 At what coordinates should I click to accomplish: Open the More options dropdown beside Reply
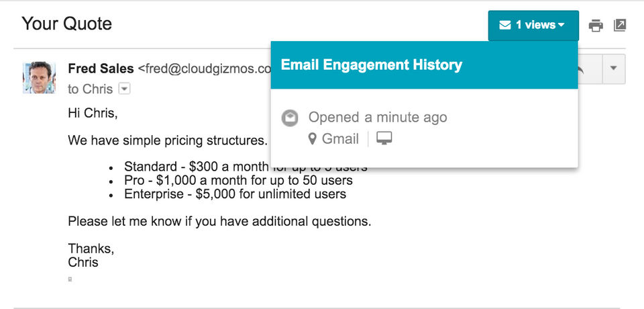point(614,69)
